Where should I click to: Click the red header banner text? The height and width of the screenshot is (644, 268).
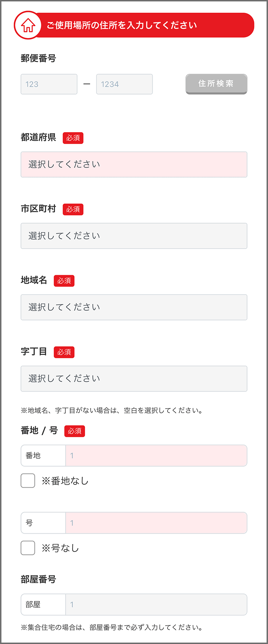click(x=122, y=25)
